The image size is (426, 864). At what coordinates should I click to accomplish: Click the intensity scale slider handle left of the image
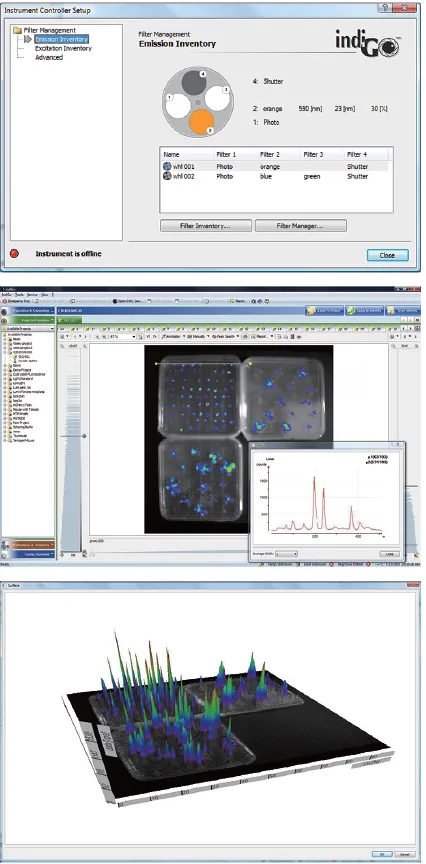pos(84,436)
